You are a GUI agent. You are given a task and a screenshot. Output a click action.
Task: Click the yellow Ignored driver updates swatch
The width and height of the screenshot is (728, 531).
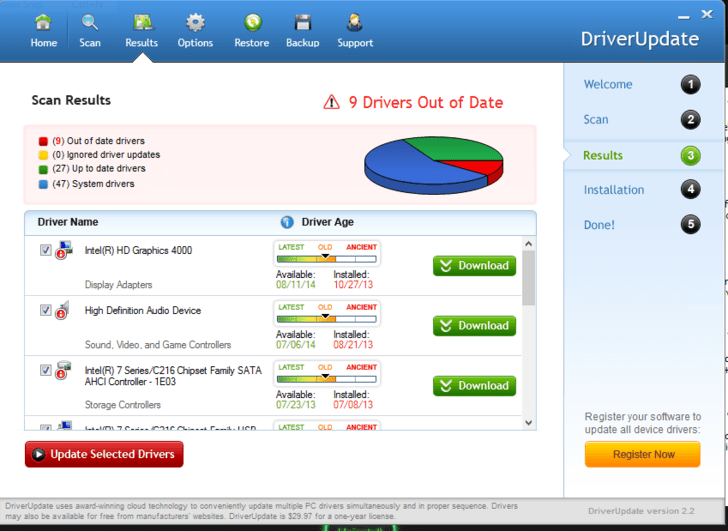click(43, 155)
